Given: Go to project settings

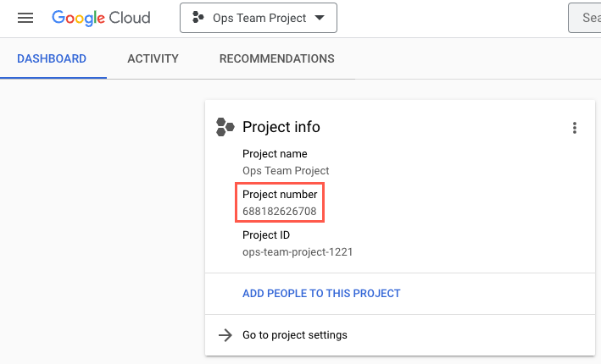Looking at the screenshot, I should pos(294,335).
